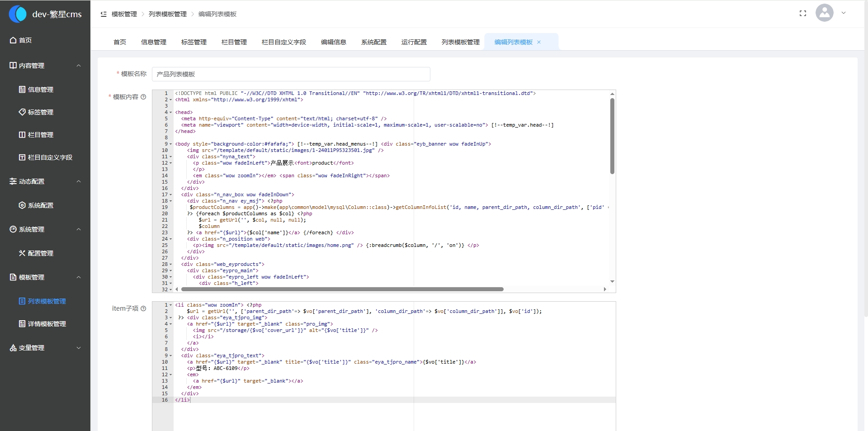Viewport: 868px width, 431px height.
Task: Toggle fullscreen mode icon
Action: [x=803, y=14]
